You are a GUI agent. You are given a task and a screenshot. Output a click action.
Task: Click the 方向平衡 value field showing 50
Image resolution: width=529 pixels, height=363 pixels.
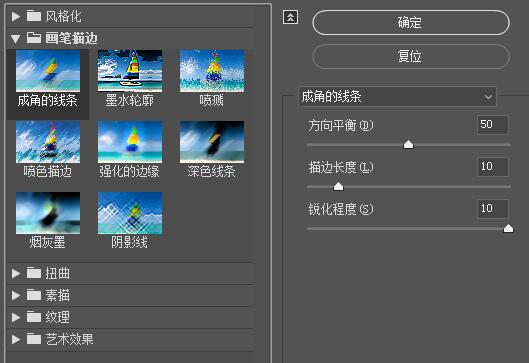point(493,125)
